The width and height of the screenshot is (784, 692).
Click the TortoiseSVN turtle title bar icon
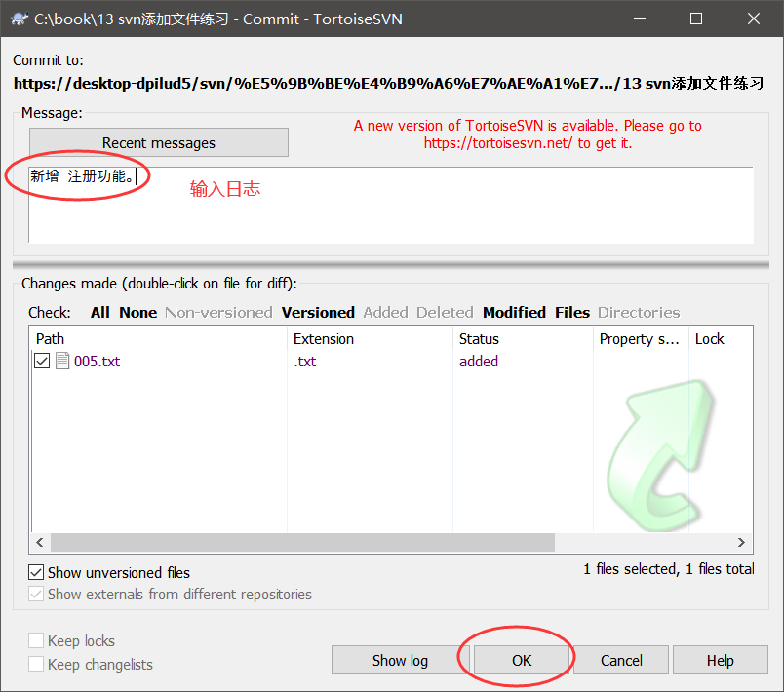pyautogui.click(x=20, y=19)
